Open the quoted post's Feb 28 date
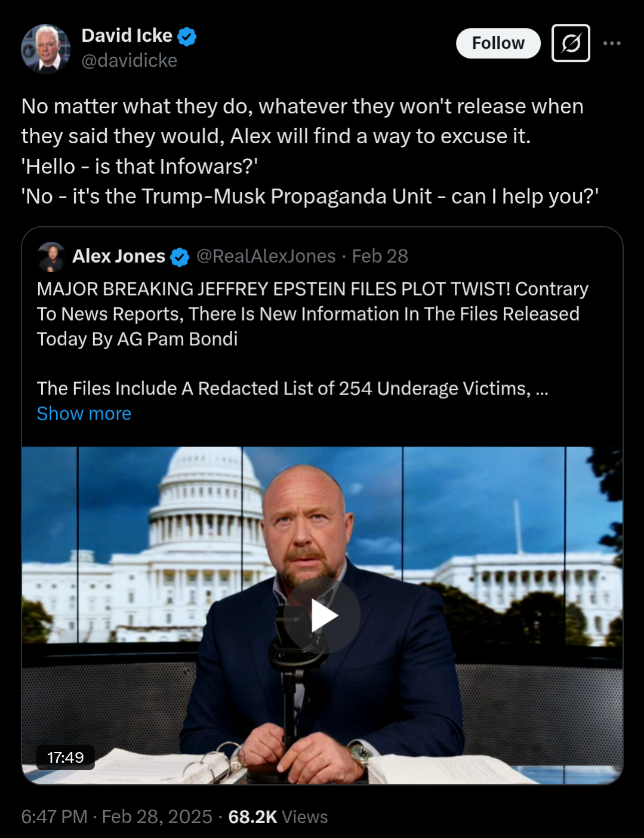The image size is (644, 838). (x=380, y=256)
